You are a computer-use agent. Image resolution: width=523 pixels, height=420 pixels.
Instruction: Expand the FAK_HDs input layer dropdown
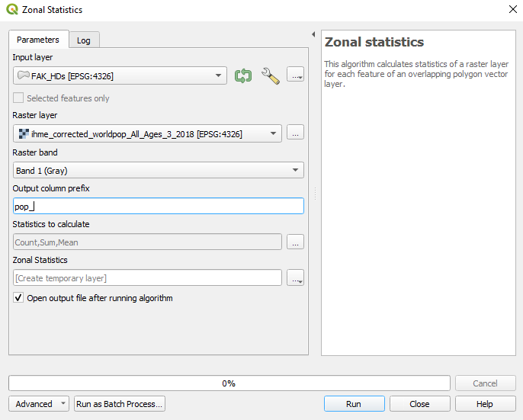(x=120, y=75)
